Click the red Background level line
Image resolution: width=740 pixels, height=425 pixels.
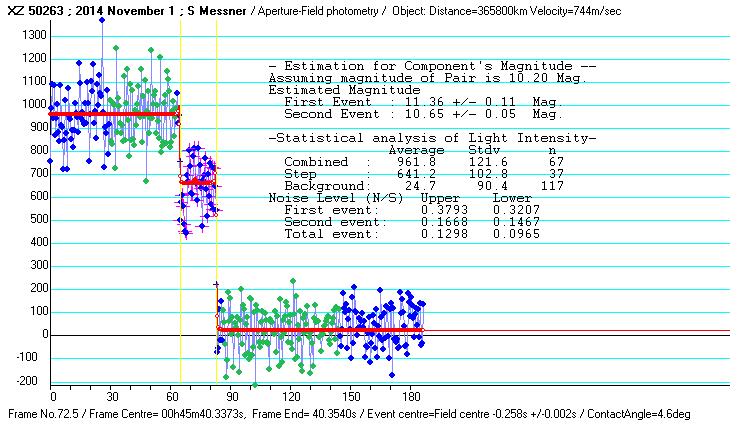coord(320,329)
